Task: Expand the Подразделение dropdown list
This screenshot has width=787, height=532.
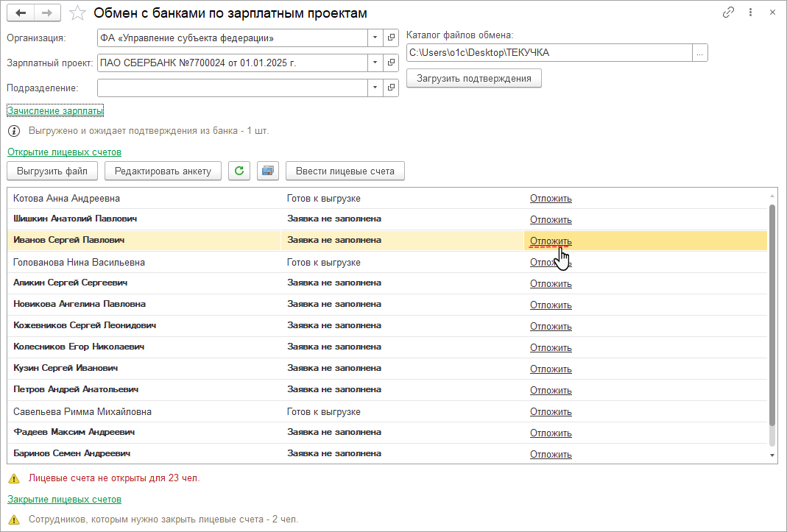Action: 375,88
